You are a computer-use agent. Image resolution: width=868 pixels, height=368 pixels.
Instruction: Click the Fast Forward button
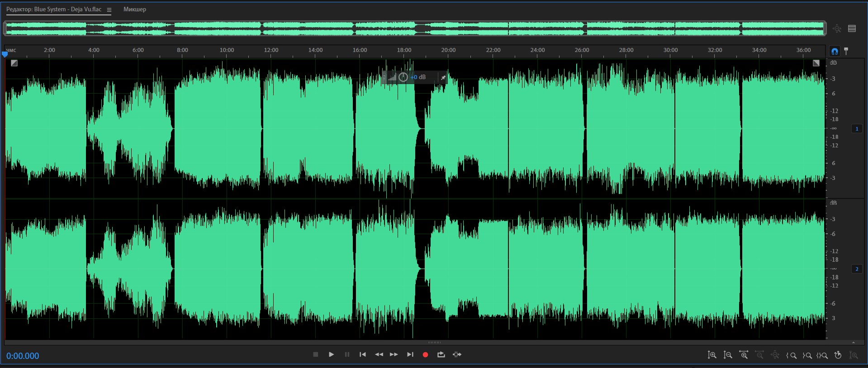tap(394, 355)
